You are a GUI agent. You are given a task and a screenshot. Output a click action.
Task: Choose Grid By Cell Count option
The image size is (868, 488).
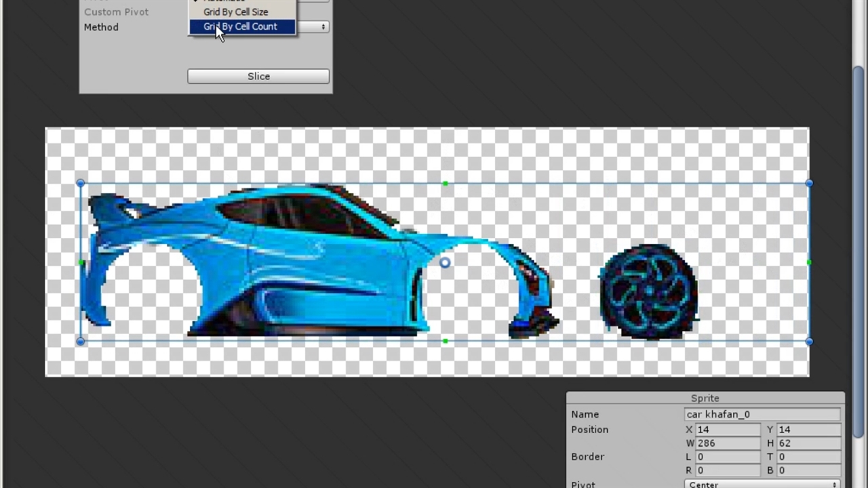[x=240, y=26]
